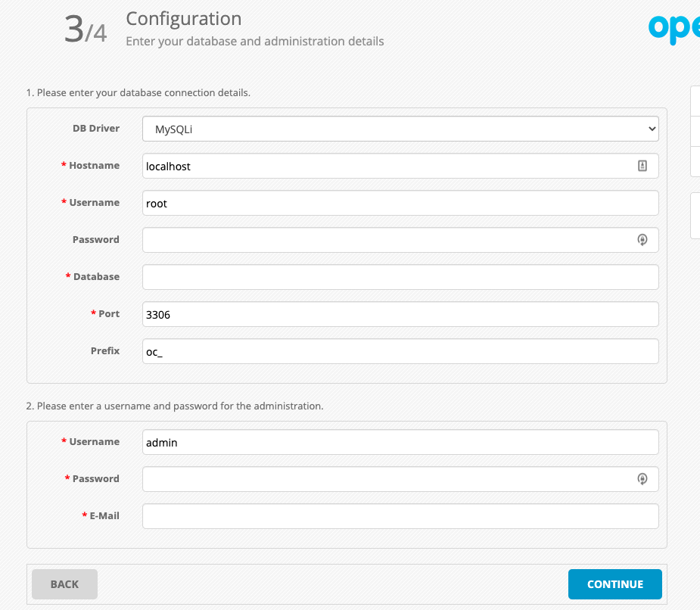Focus the administration Password input

pos(386,479)
